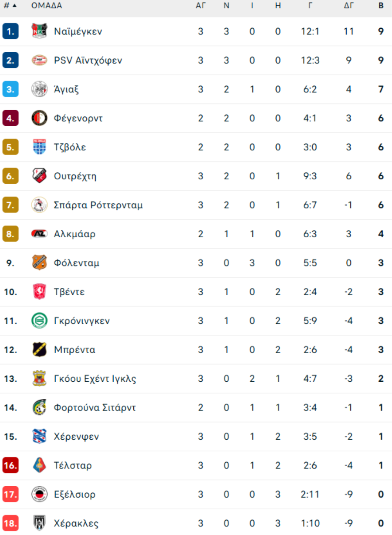Open the Άγιαξ team crest
Image resolution: width=392 pixels, height=535 pixels.
[39, 89]
